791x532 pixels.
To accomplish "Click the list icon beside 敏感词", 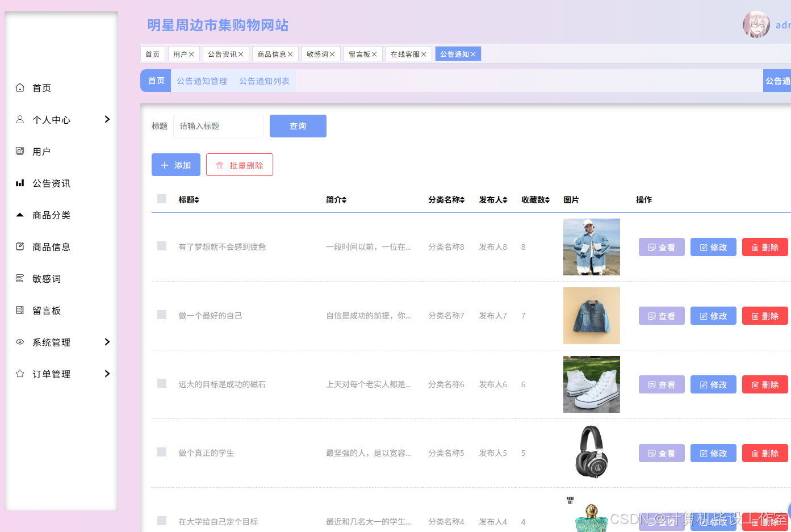I will click(20, 278).
